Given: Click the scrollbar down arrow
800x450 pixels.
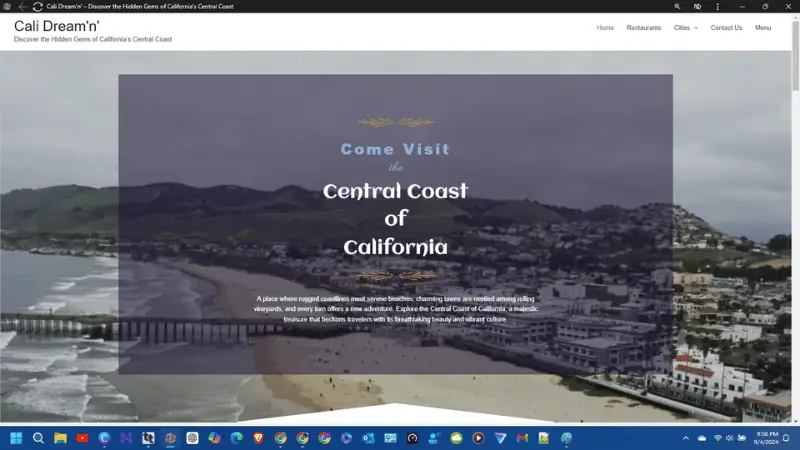Looking at the screenshot, I should pos(795,421).
